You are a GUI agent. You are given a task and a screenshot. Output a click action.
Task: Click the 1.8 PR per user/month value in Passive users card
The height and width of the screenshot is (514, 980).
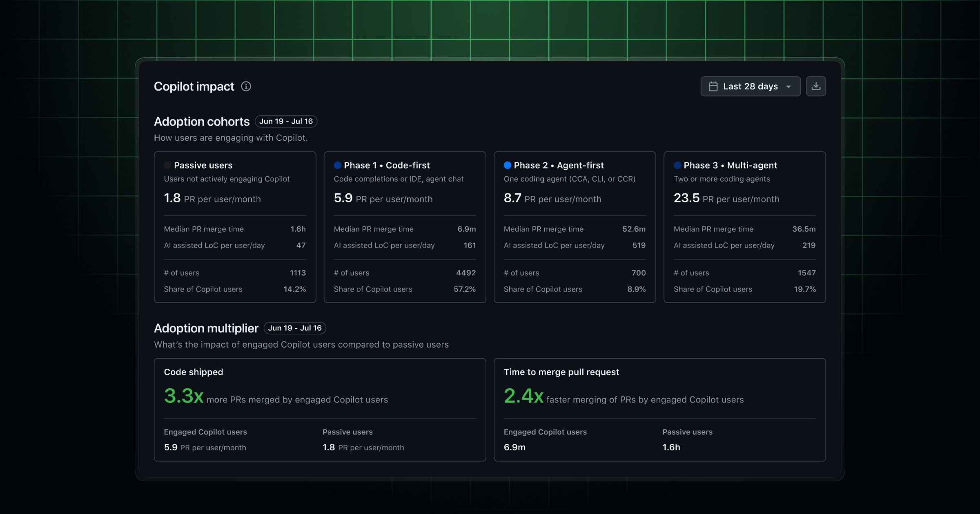tap(212, 199)
